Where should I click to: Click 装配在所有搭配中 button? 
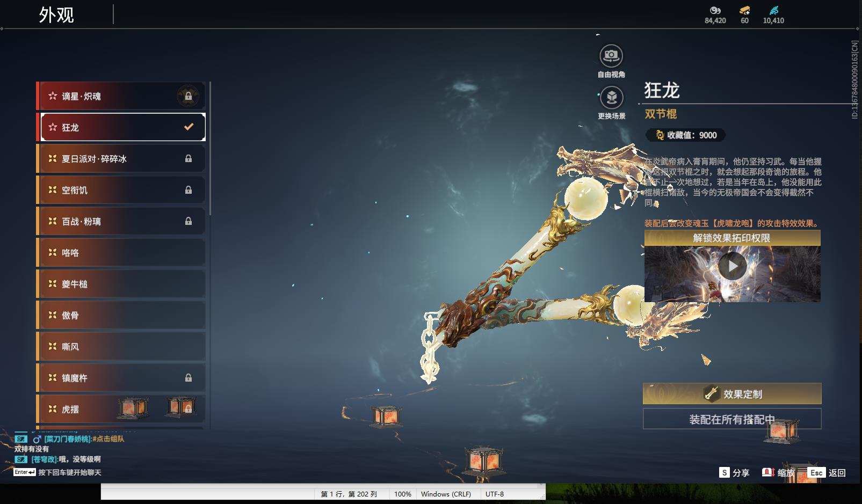(x=732, y=419)
